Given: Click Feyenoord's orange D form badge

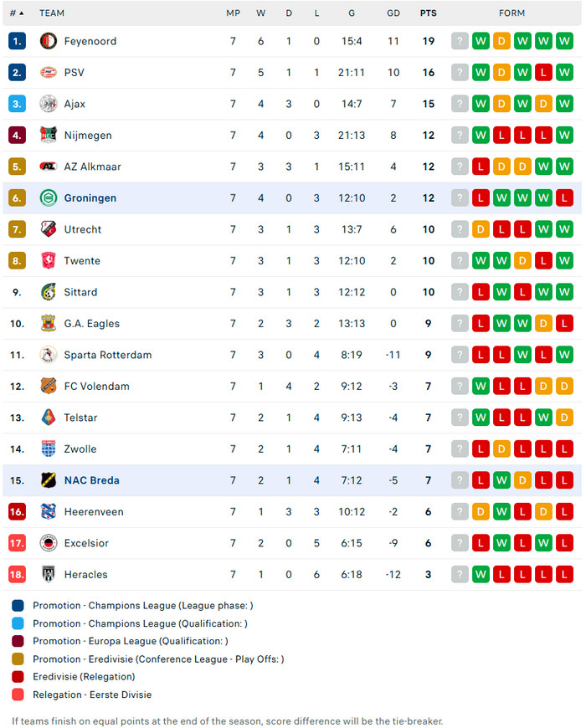Looking at the screenshot, I should click(501, 41).
